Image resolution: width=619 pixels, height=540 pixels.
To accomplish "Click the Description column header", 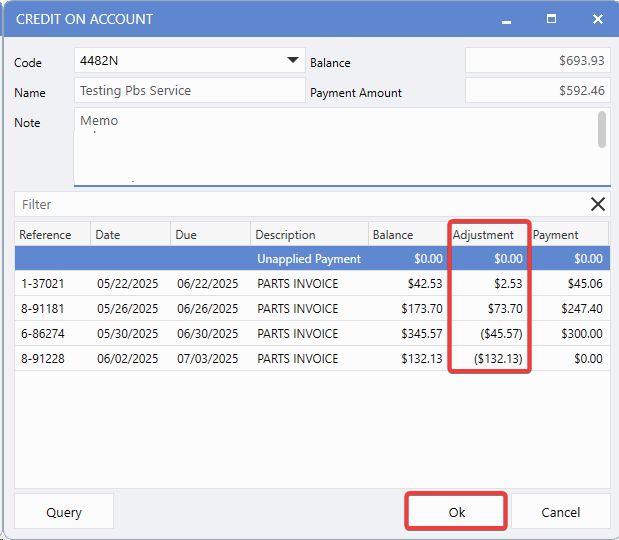I will 285,235.
